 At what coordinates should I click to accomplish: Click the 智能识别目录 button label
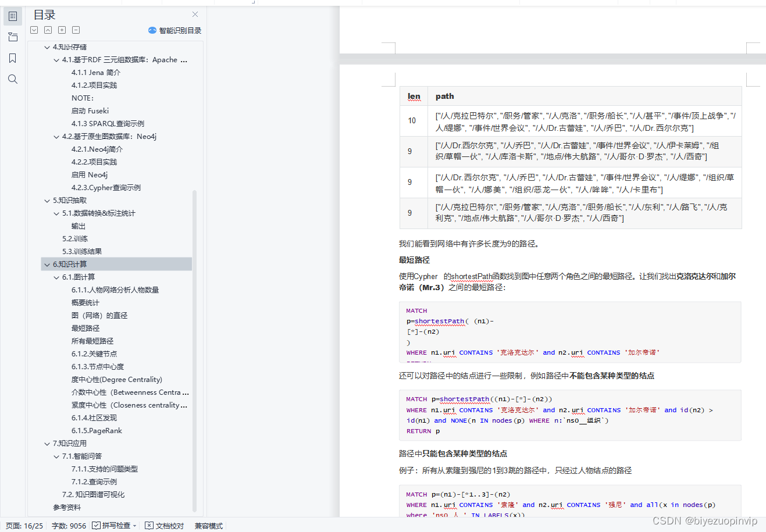click(180, 30)
